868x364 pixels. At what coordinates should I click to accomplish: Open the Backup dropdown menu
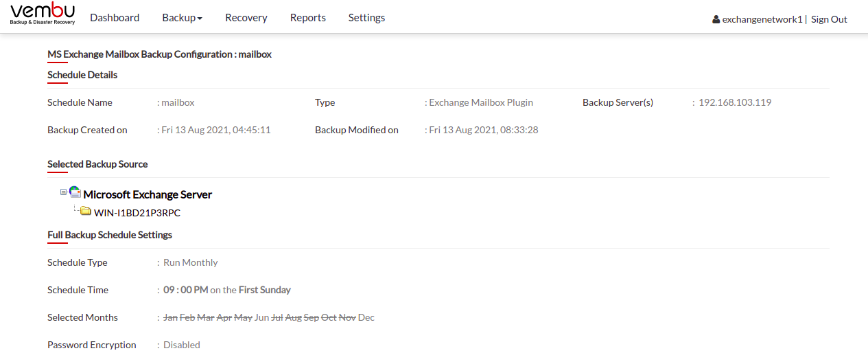coord(182,18)
